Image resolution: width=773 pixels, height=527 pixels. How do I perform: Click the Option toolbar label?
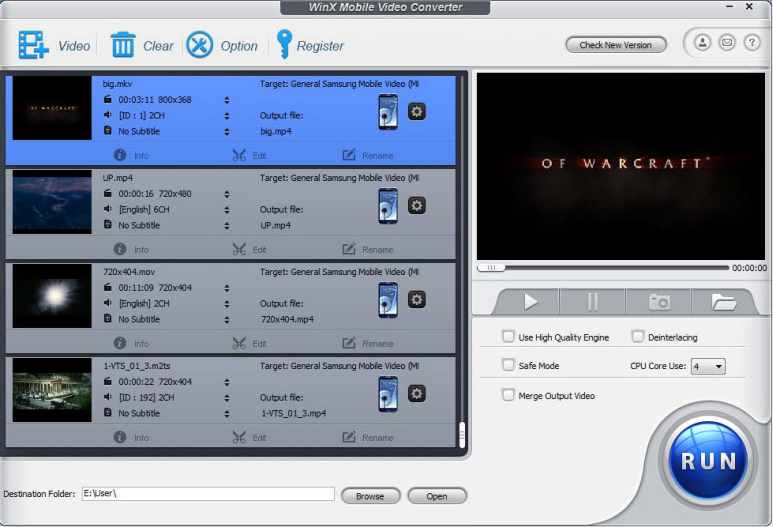[x=239, y=46]
